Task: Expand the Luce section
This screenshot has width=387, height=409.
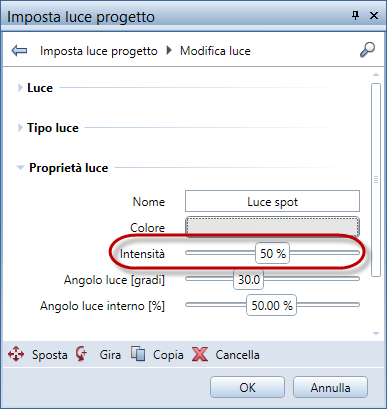Action: (40, 88)
